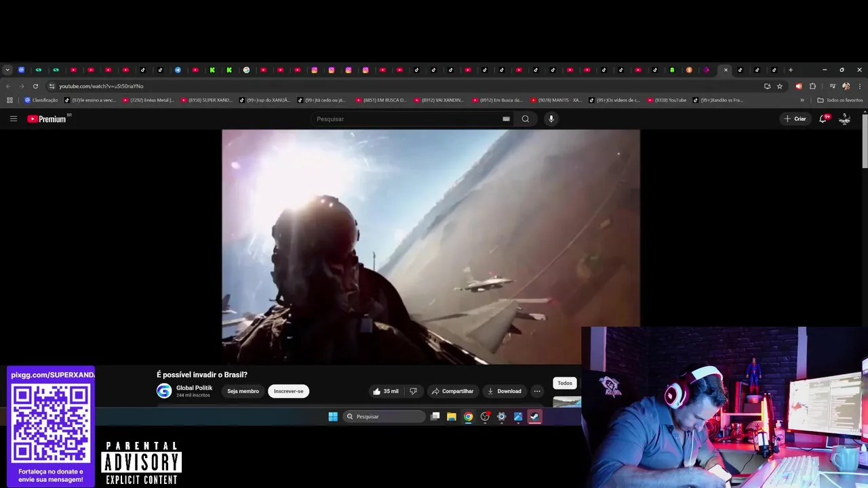This screenshot has height=488, width=868.
Task: Expand hidden bookmarks with double chevron
Action: pyautogui.click(x=802, y=100)
